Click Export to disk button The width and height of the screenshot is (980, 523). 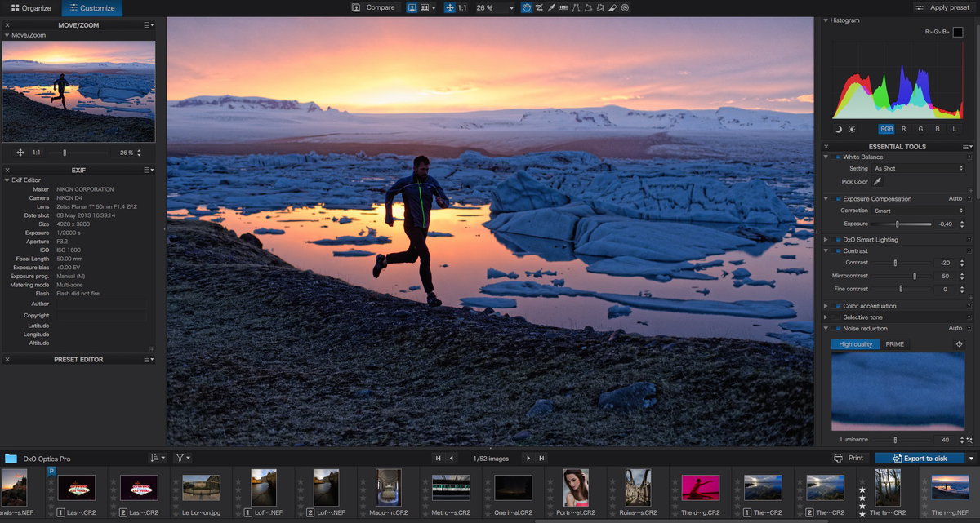[x=919, y=459]
